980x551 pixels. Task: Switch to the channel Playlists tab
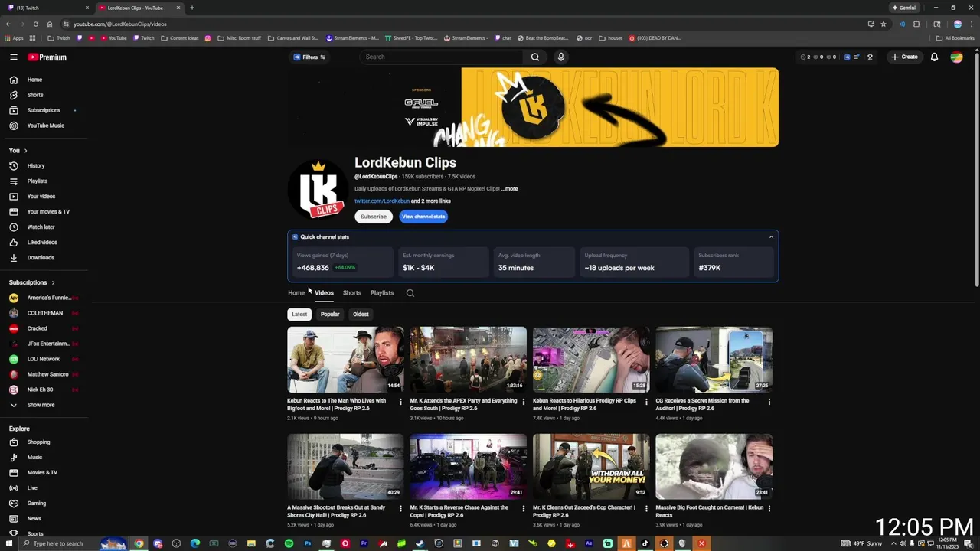point(382,293)
